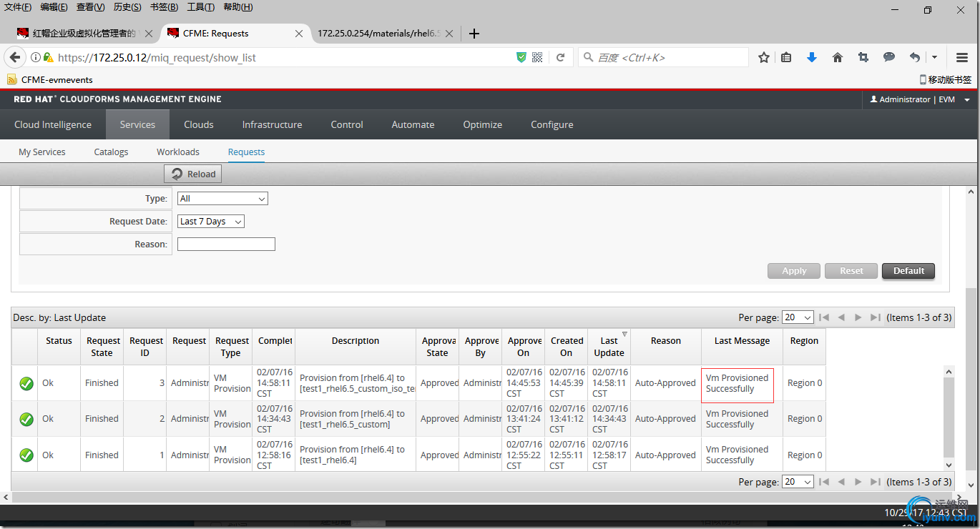The width and height of the screenshot is (980, 529).
Task: Expand the Type dropdown
Action: 222,199
